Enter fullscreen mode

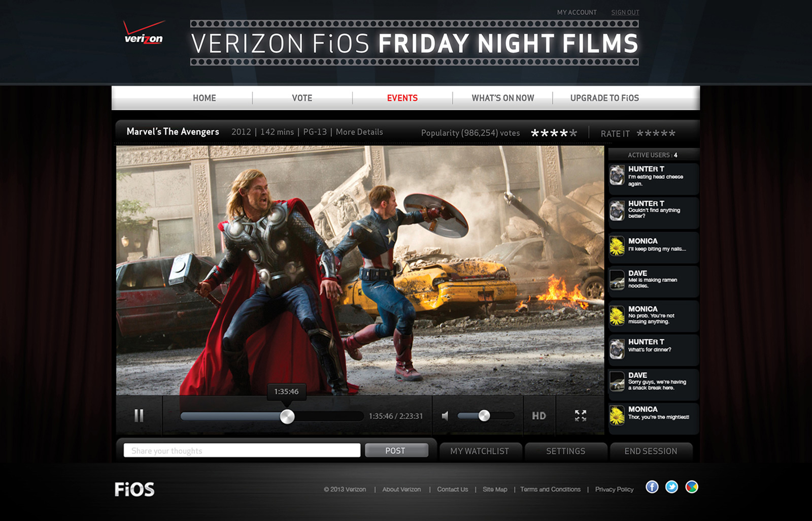(581, 416)
